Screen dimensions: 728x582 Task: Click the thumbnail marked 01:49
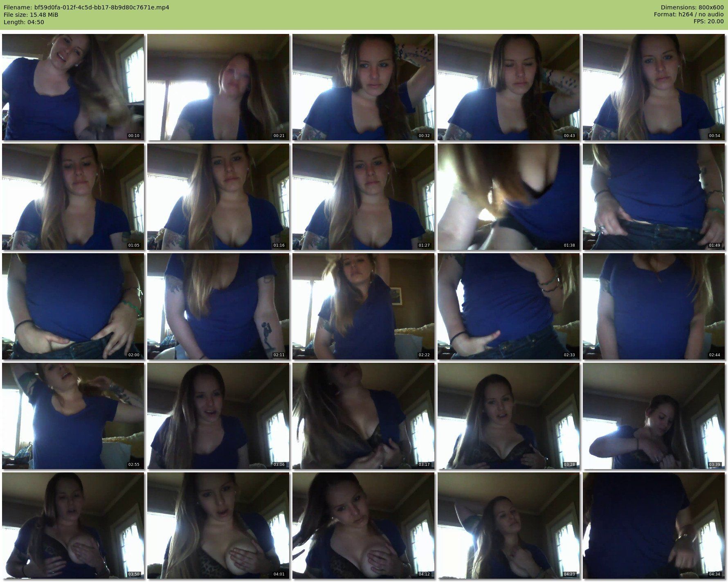654,197
